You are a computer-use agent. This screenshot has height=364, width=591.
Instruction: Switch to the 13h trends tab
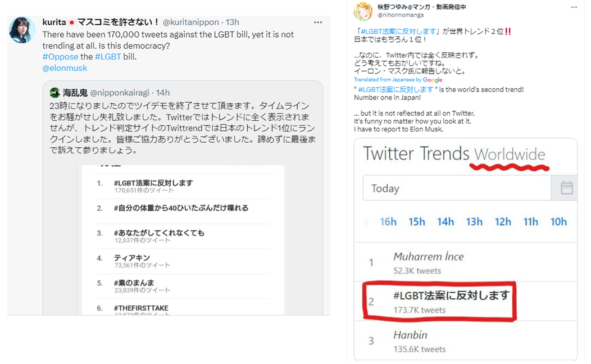click(474, 222)
